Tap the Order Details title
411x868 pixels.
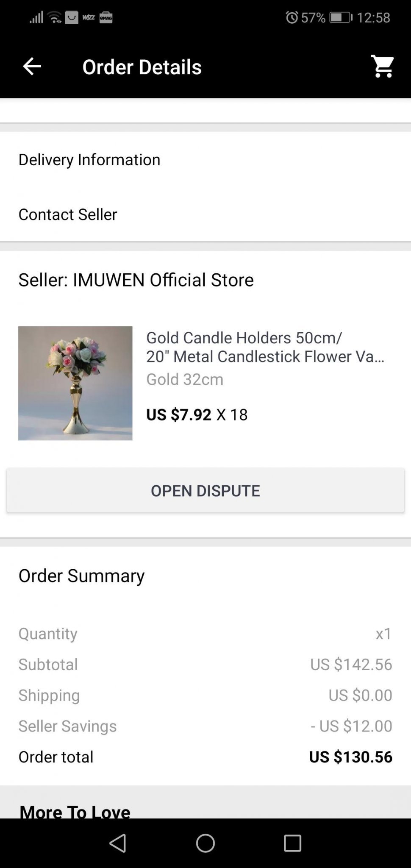click(142, 67)
